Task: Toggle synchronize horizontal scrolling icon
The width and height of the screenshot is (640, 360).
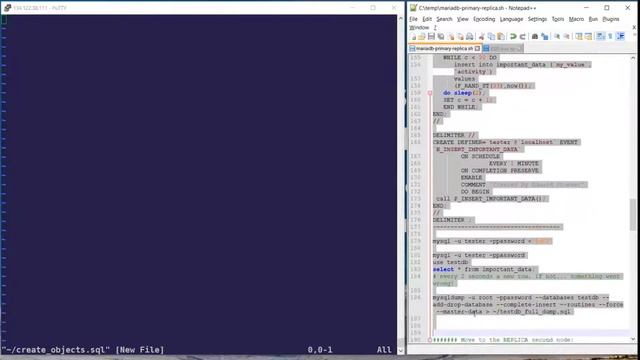Action: pyautogui.click(x=588, y=37)
